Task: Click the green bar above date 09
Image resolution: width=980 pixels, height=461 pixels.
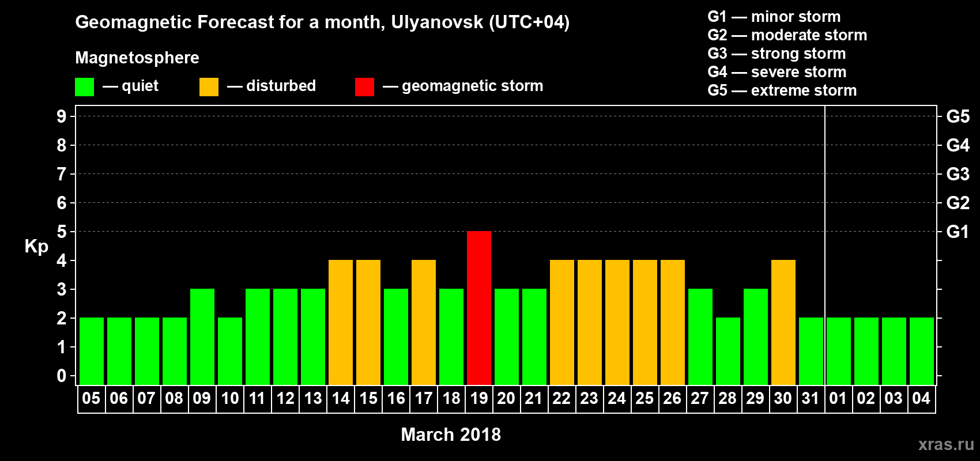Action: point(202,337)
